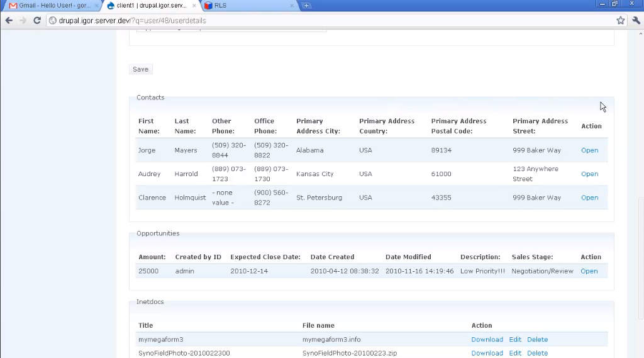The height and width of the screenshot is (358, 644).
Task: Select the Contacts fieldset legend
Action: point(150,98)
